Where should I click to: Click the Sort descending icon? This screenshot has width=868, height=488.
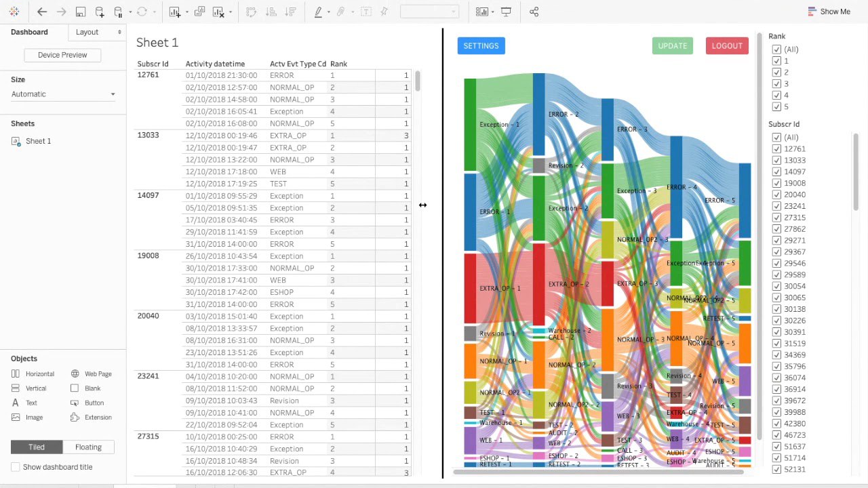[290, 12]
